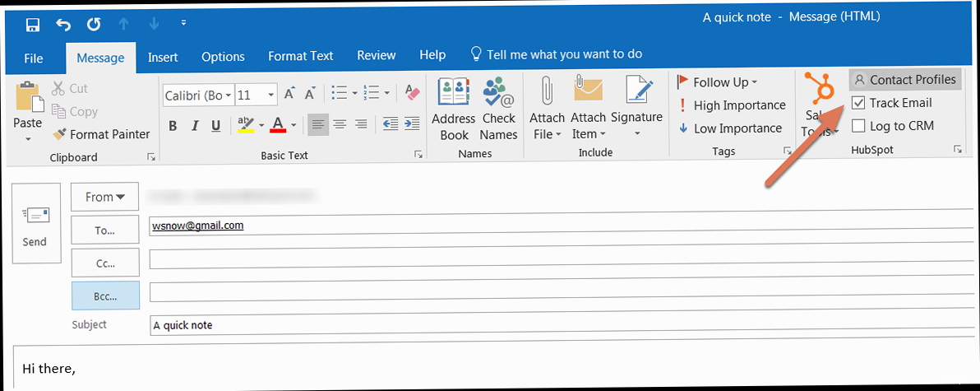Image resolution: width=980 pixels, height=391 pixels.
Task: Click the Undo arrow icon
Action: pyautogui.click(x=63, y=23)
